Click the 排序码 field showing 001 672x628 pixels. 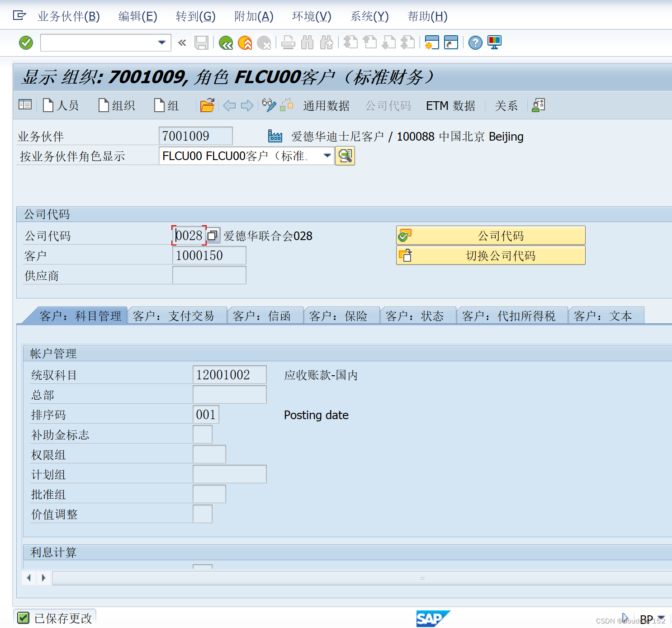click(206, 415)
